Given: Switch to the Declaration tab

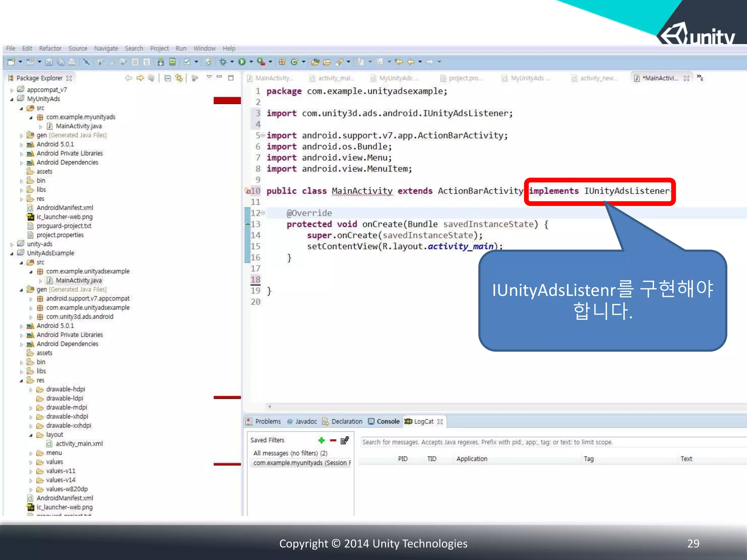Looking at the screenshot, I should 342,421.
